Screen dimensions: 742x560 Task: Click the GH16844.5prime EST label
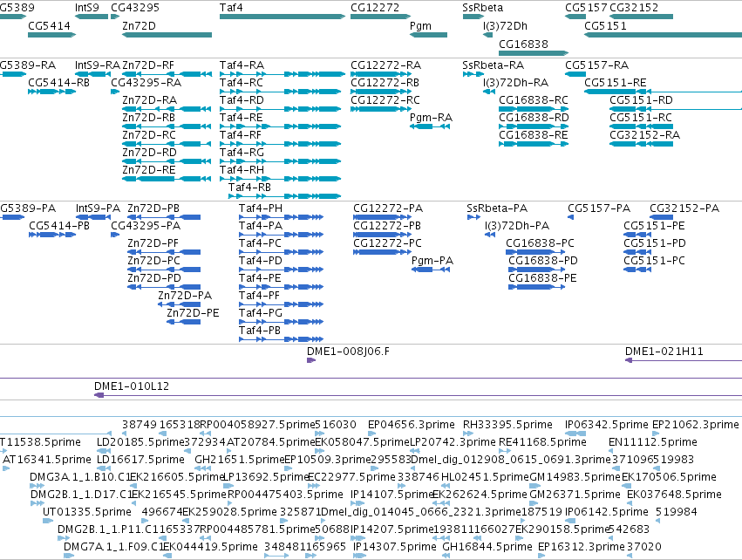[487, 547]
